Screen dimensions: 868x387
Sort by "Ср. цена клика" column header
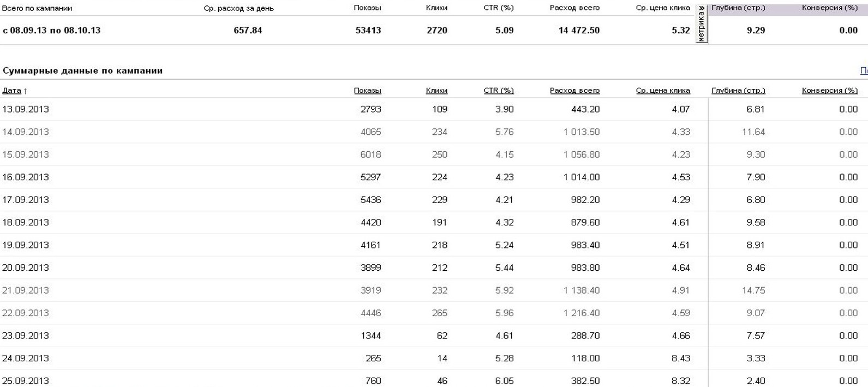[662, 91]
